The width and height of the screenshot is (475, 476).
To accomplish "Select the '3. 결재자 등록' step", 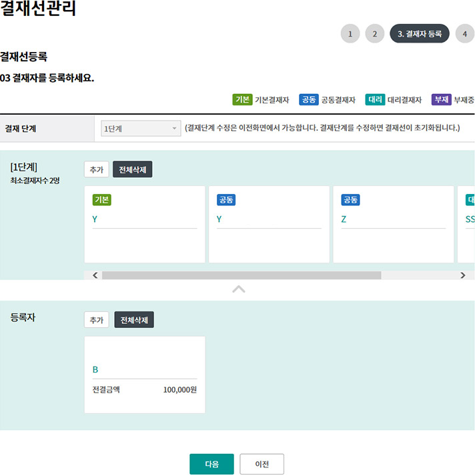I will coord(420,33).
